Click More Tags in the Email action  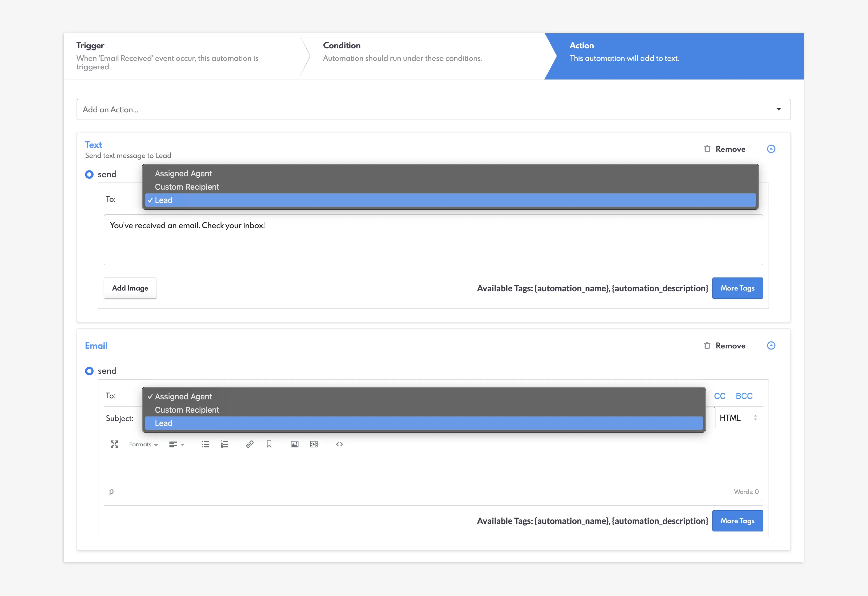pyautogui.click(x=737, y=520)
